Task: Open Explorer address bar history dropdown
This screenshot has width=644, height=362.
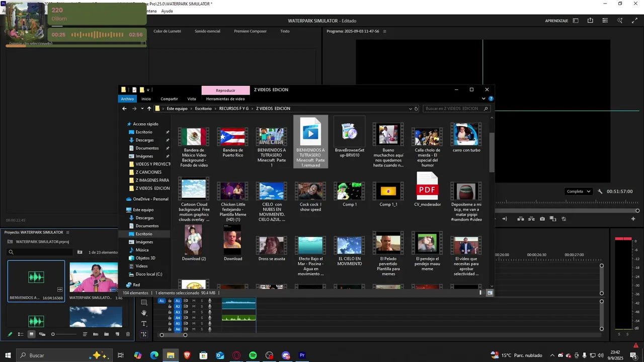Action: click(410, 109)
